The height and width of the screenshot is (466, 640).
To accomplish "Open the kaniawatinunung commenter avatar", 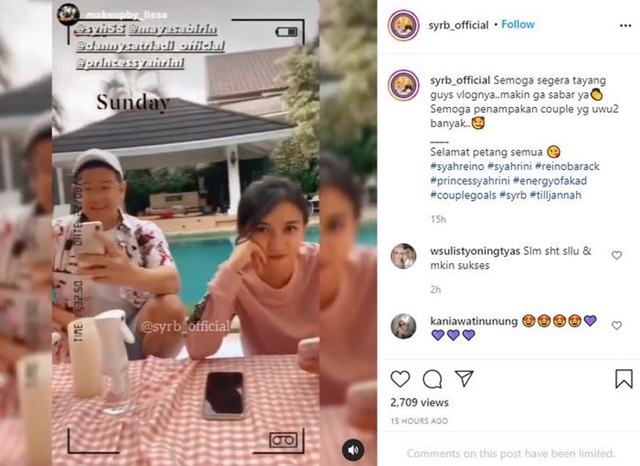I will [x=403, y=326].
